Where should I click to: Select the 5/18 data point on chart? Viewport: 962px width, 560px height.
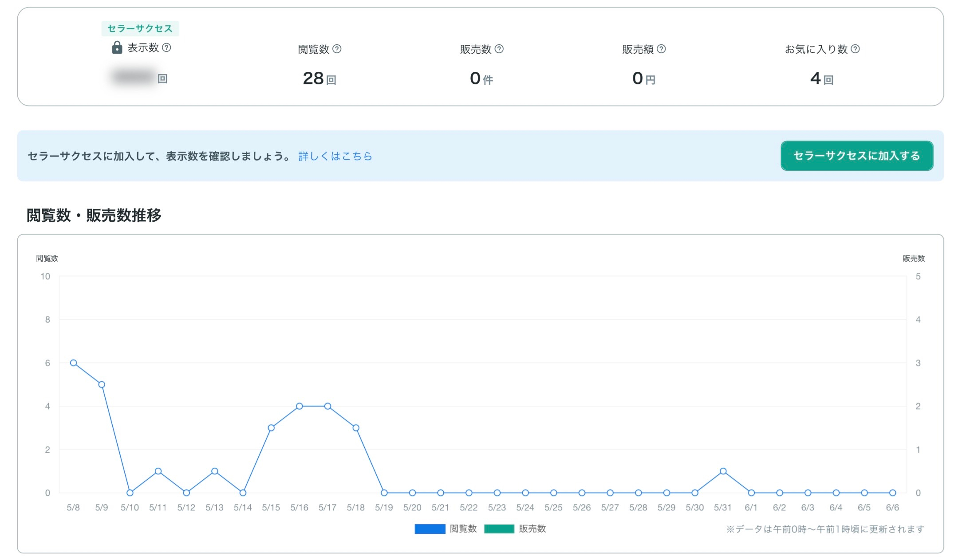(x=356, y=428)
